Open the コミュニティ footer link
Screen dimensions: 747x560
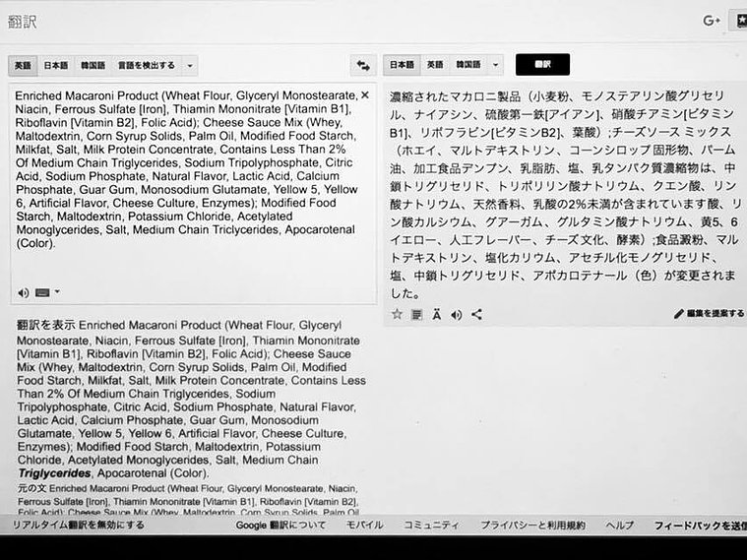432,526
